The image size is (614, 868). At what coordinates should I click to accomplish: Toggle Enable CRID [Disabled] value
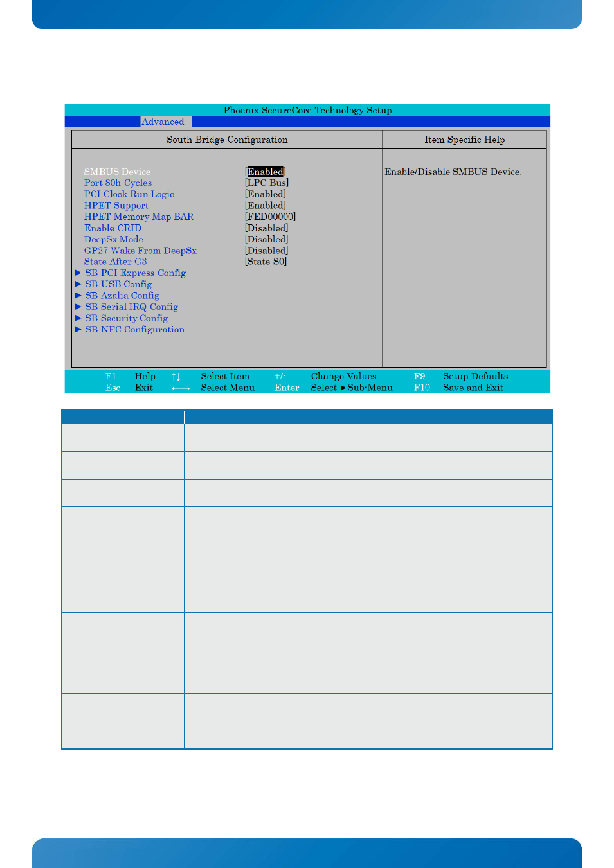coord(267,228)
